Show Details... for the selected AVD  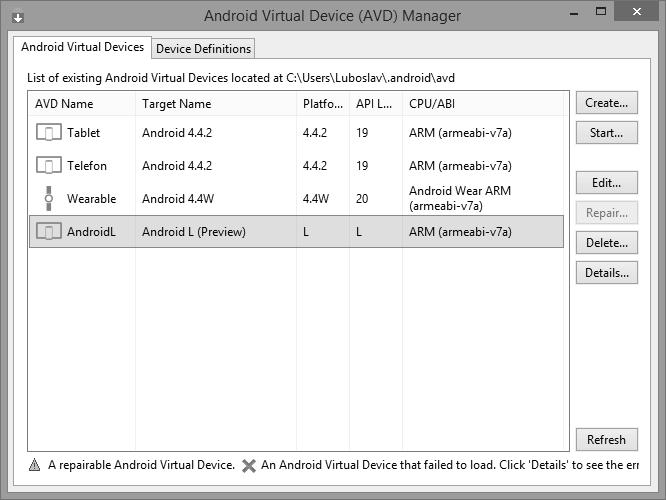tap(606, 273)
